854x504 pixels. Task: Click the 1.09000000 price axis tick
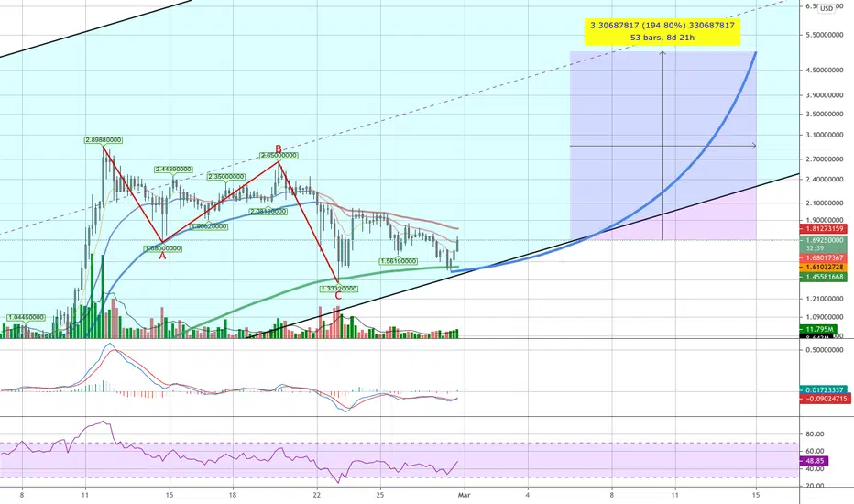coord(825,317)
